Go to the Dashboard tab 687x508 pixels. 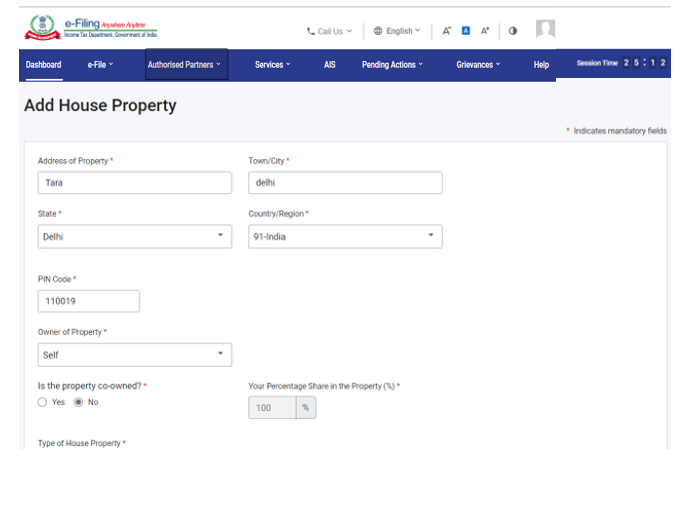pyautogui.click(x=43, y=65)
